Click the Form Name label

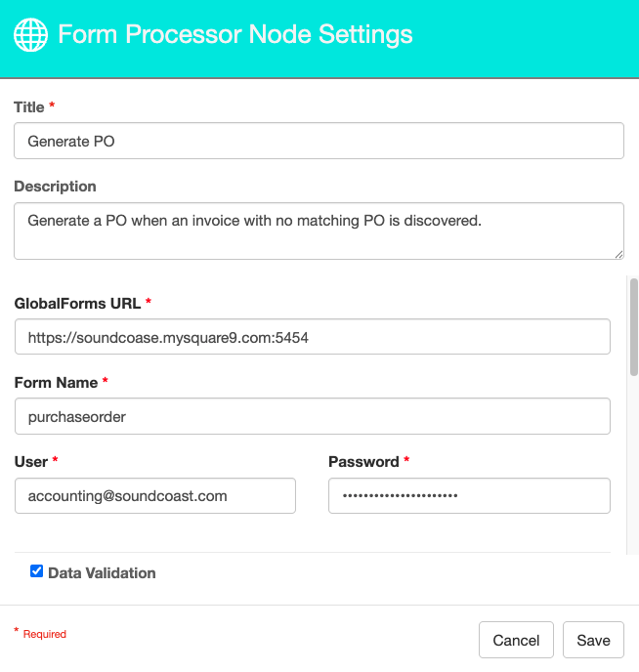[x=56, y=382]
